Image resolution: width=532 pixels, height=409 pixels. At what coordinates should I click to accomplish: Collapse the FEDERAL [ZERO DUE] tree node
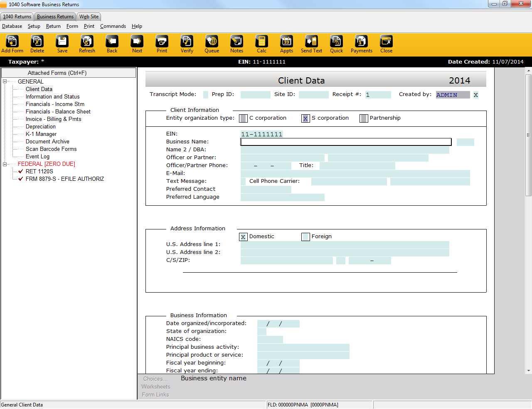pyautogui.click(x=5, y=164)
